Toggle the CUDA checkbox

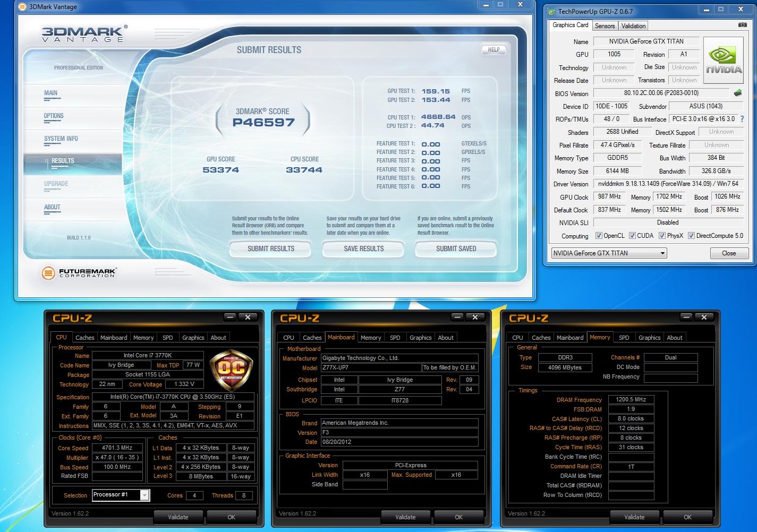pos(632,236)
